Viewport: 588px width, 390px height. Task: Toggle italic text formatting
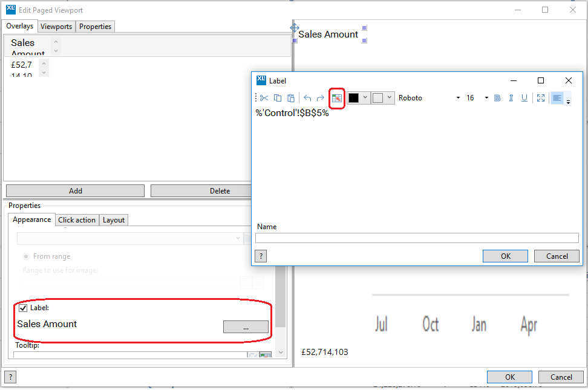(x=511, y=98)
